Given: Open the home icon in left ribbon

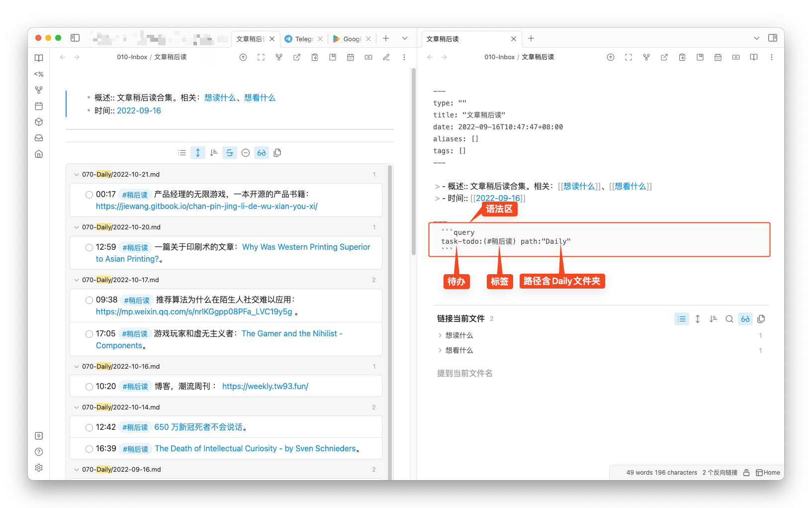Looking at the screenshot, I should (x=39, y=154).
